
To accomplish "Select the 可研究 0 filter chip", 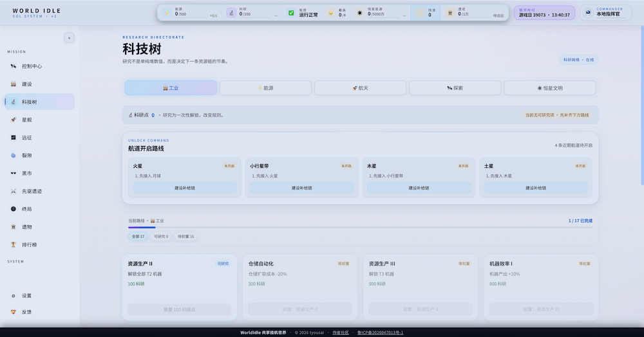I will pyautogui.click(x=161, y=237).
